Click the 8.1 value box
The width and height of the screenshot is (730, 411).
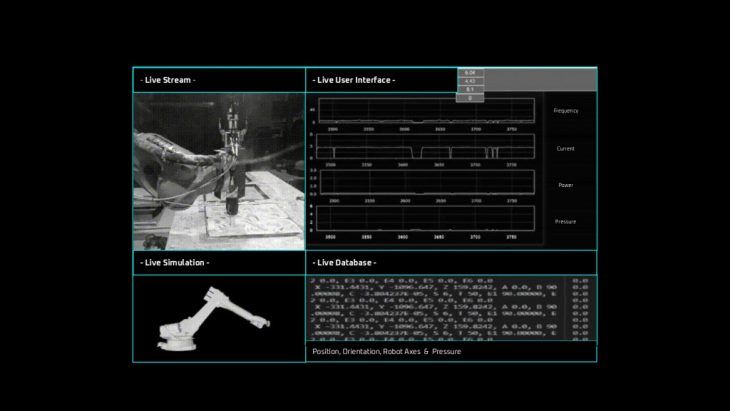point(470,90)
